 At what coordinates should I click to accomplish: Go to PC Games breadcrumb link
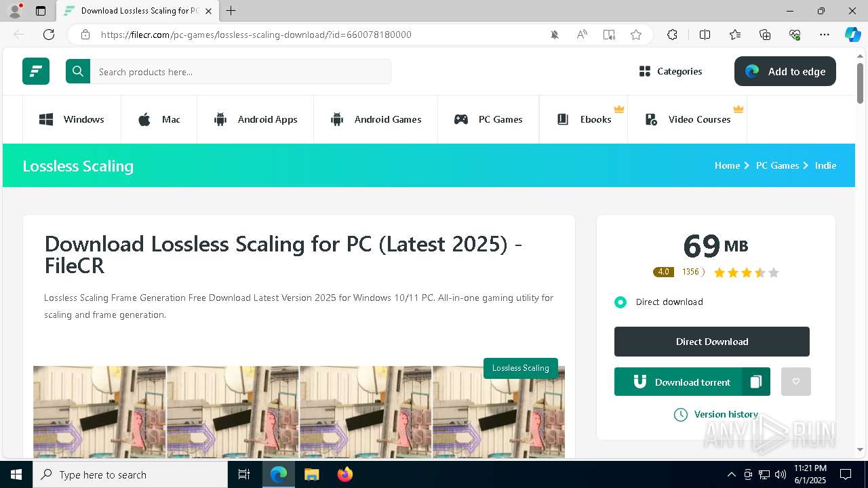click(x=777, y=165)
